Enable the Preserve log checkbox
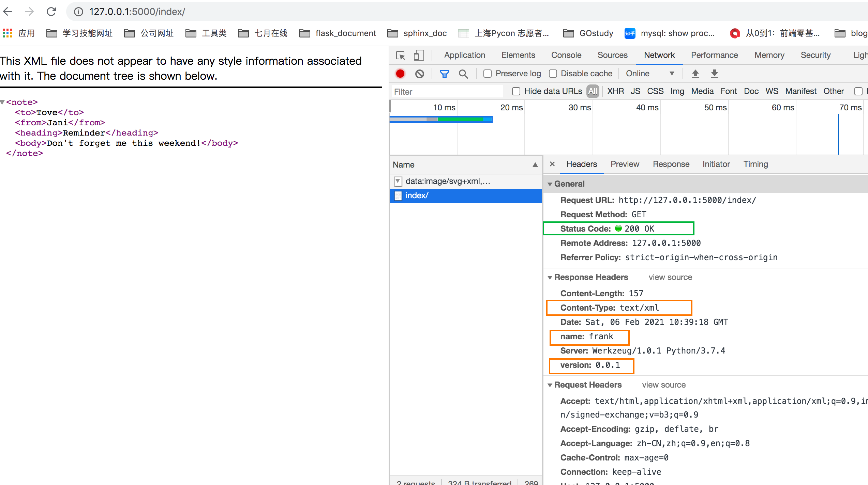868x485 pixels. tap(488, 74)
